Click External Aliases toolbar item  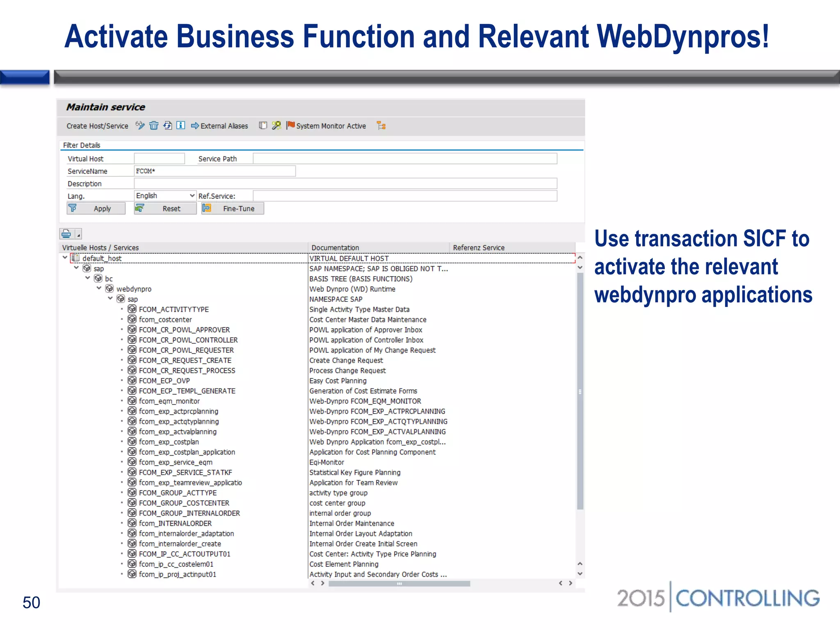(219, 126)
